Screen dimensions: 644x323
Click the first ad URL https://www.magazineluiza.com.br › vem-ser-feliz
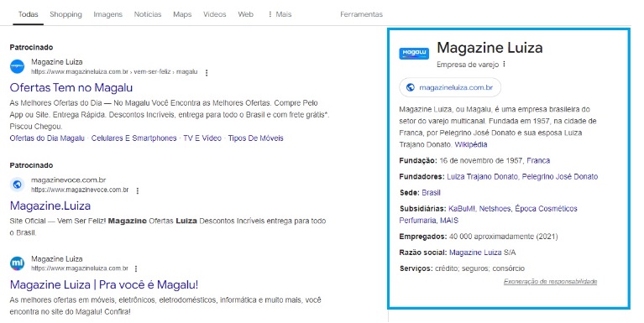[x=114, y=72]
